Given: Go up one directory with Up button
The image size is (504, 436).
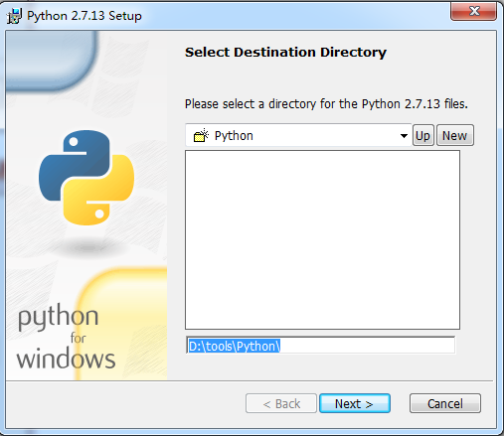Looking at the screenshot, I should pyautogui.click(x=423, y=135).
